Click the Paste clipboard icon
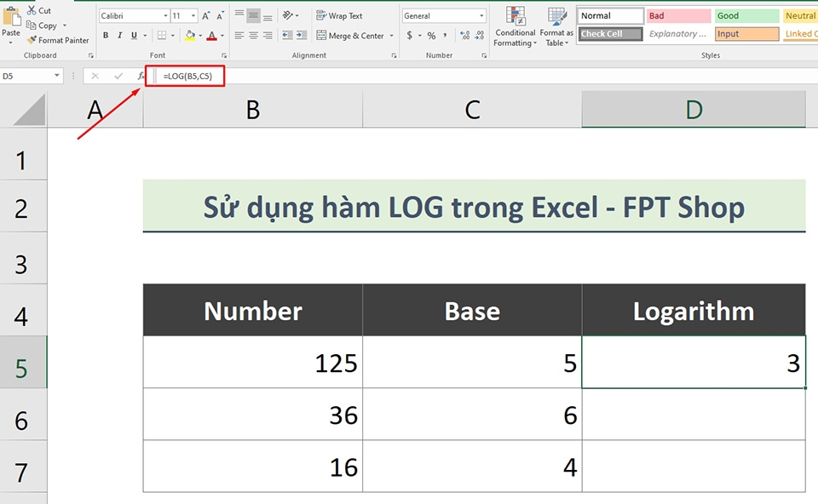This screenshot has width=818, height=504. 10,17
